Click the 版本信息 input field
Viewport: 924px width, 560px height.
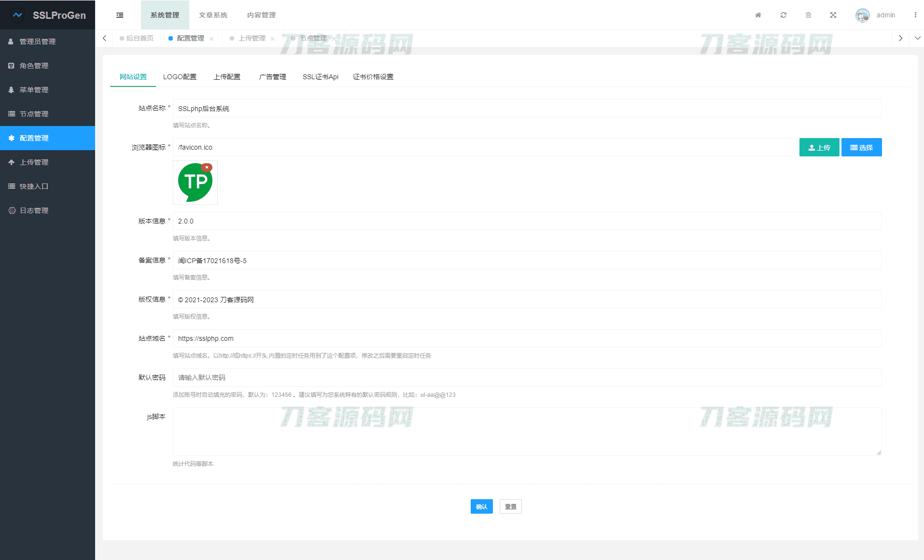(527, 221)
